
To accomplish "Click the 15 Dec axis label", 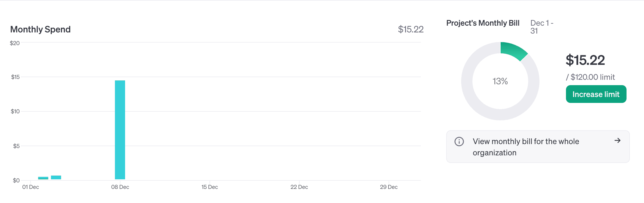I will coord(210,187).
